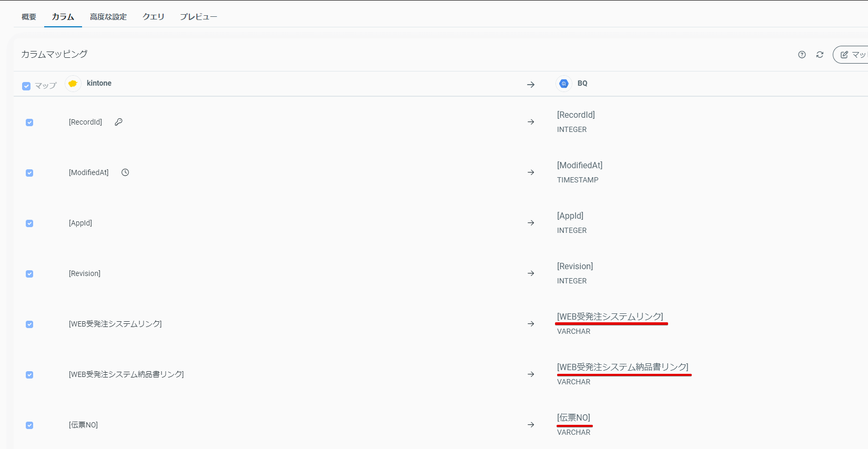868x449 pixels.
Task: Select the kintone [WEB受発注システムリンク] source column
Action: click(x=115, y=324)
